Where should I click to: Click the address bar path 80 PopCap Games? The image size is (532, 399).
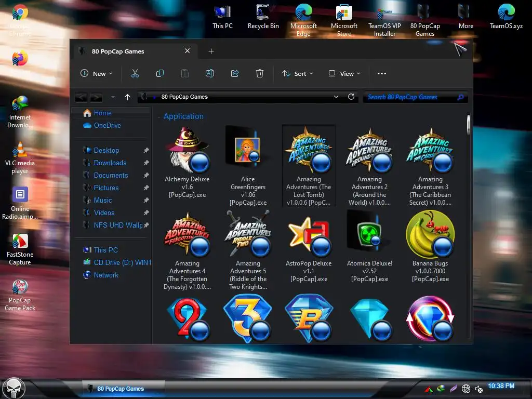point(184,97)
